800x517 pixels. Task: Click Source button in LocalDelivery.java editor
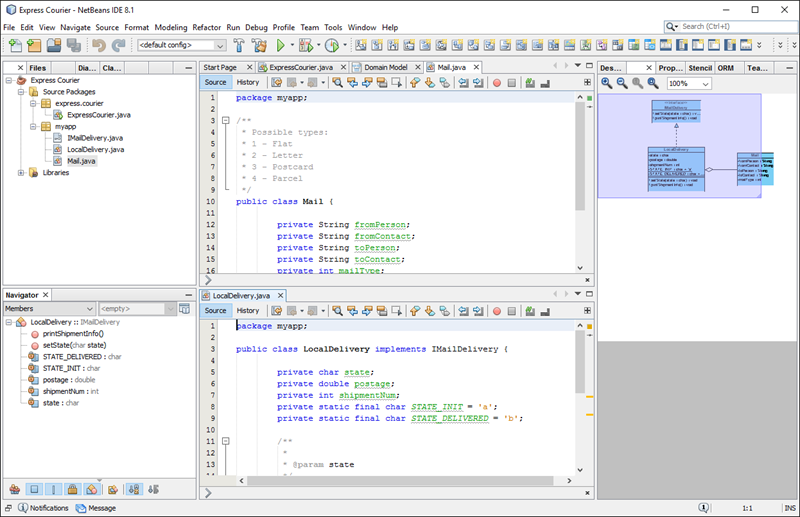tap(215, 310)
